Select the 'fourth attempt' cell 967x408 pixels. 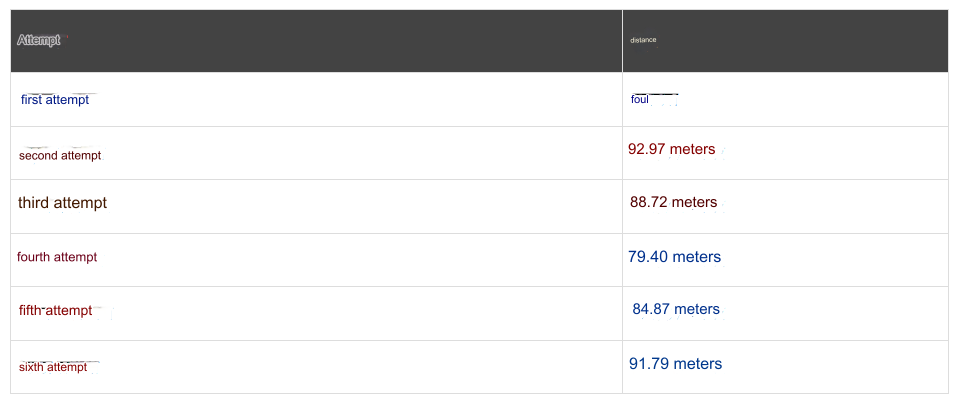pyautogui.click(x=57, y=257)
